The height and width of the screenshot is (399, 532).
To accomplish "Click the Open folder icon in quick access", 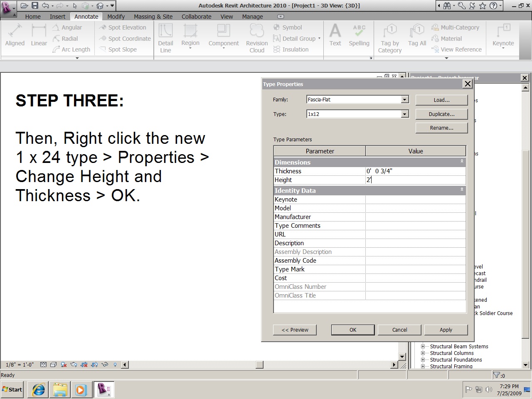I will tap(25, 6).
